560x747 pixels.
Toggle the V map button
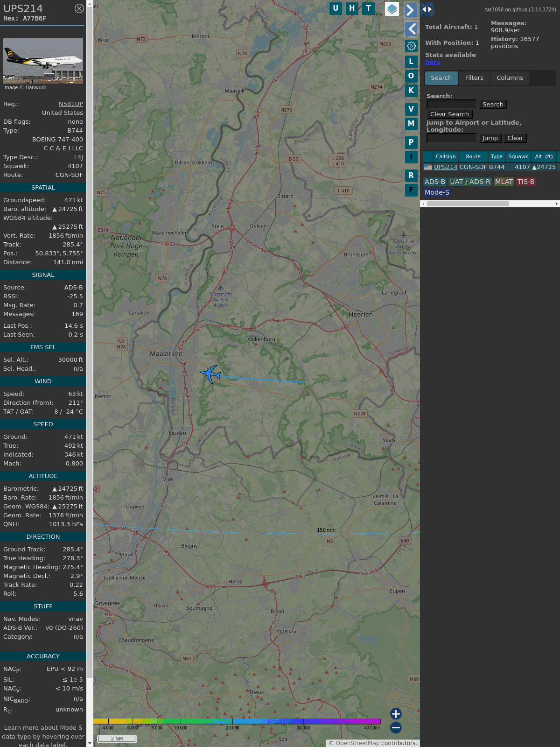411,109
